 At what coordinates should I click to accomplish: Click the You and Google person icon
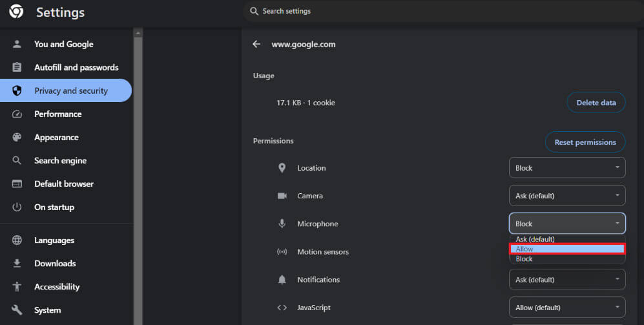(17, 44)
